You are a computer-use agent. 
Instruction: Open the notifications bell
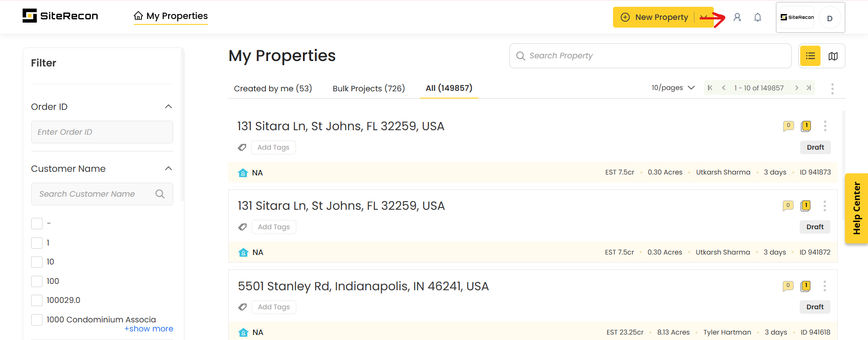pyautogui.click(x=758, y=17)
